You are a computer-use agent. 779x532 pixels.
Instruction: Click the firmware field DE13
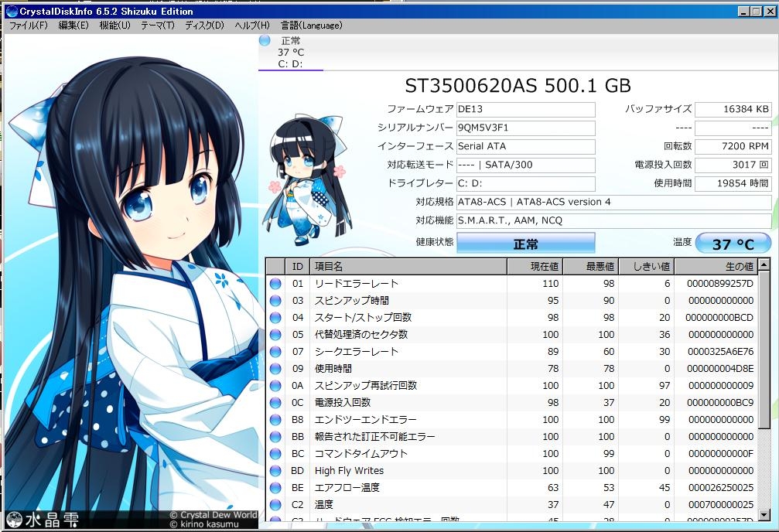click(x=525, y=109)
